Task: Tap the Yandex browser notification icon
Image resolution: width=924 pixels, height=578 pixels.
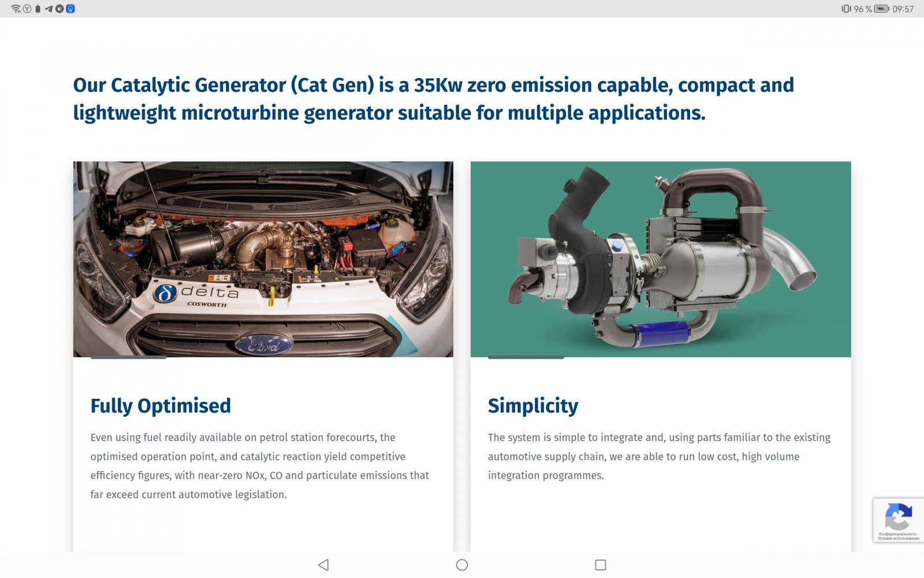Action: [27, 9]
